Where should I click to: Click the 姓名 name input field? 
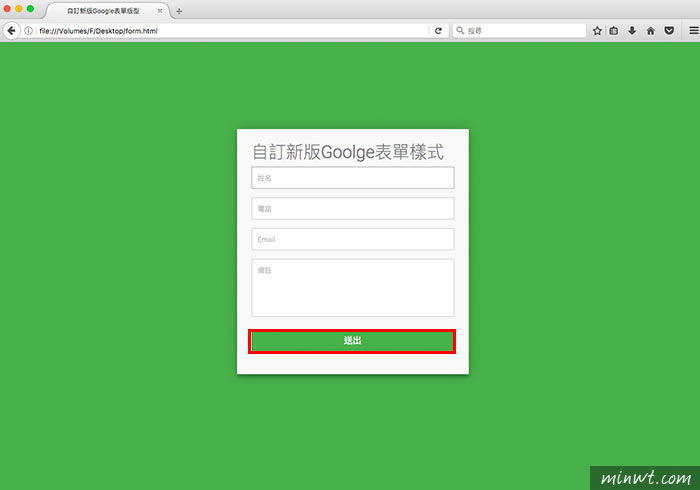[x=353, y=178]
